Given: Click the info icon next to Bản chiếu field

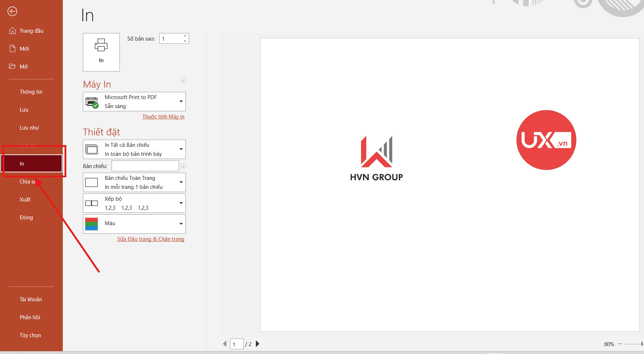Looking at the screenshot, I should coord(183,166).
